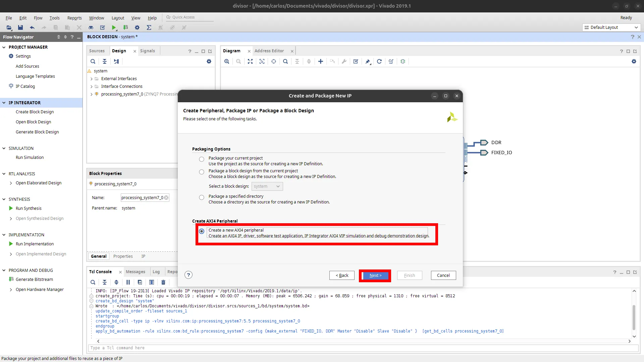This screenshot has width=644, height=362.
Task: Click the Sigma report icon in toolbar
Action: pyautogui.click(x=149, y=27)
